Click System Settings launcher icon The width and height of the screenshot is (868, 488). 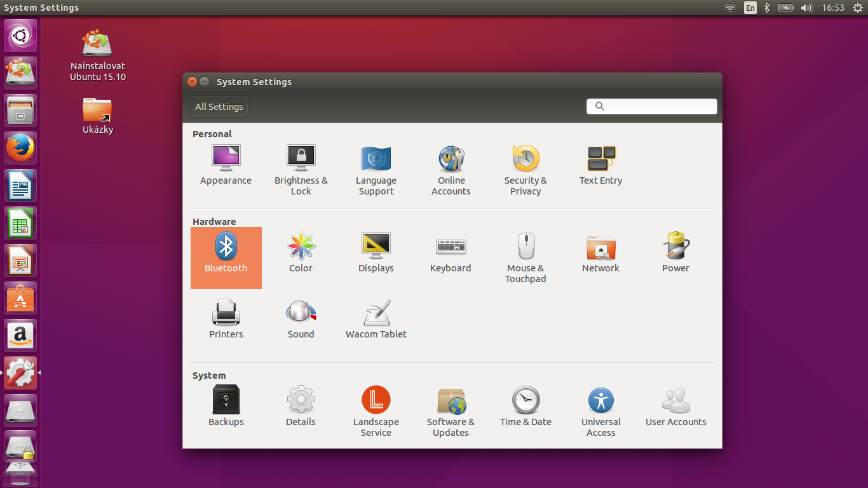point(21,373)
